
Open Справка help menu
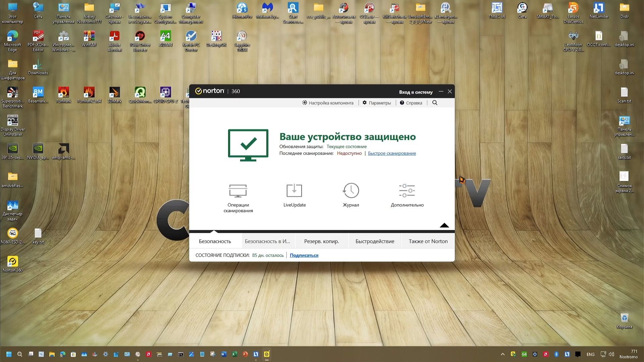(411, 103)
